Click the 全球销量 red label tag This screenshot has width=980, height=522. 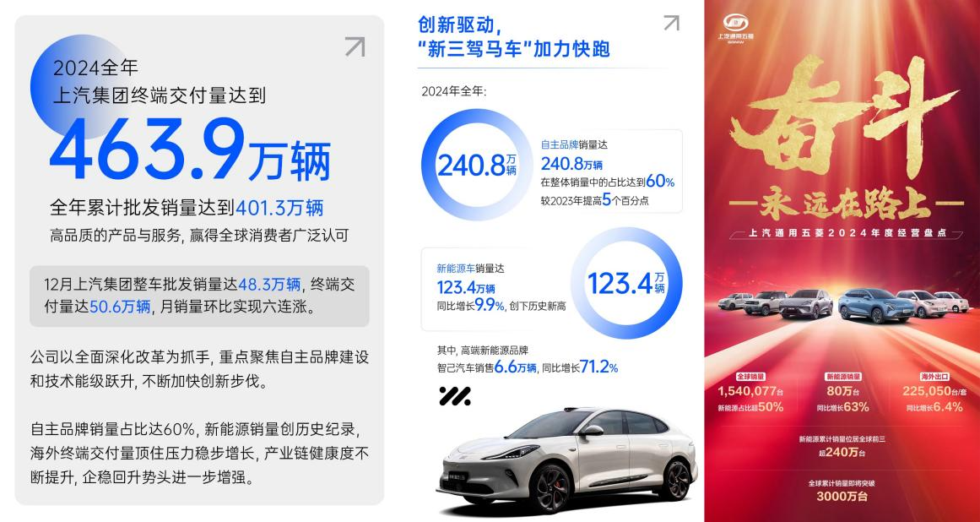(750, 377)
